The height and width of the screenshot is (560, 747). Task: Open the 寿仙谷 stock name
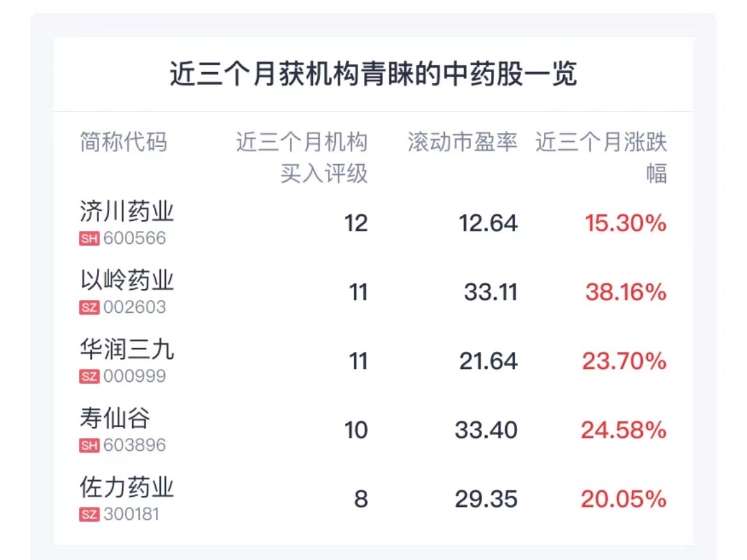click(116, 418)
